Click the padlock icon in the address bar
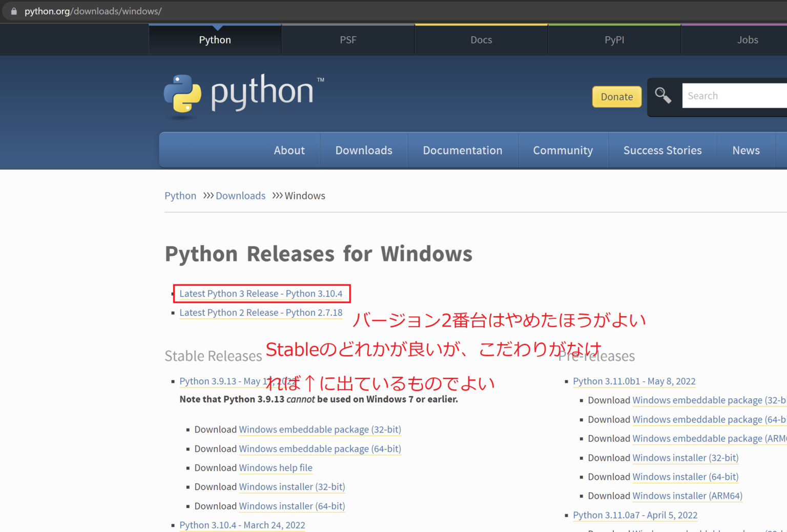This screenshot has width=787, height=532. [13, 11]
